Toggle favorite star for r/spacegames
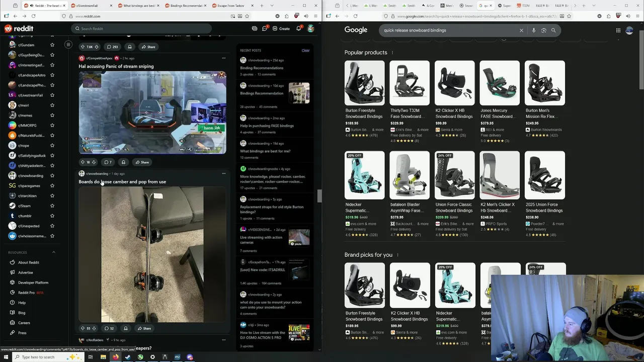Viewport: 644px width, 362px height. point(52,186)
